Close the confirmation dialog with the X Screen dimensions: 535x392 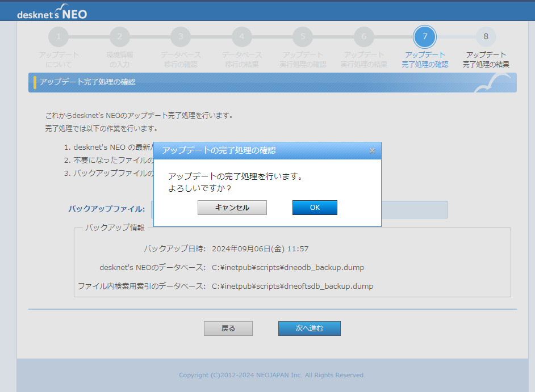pos(372,151)
